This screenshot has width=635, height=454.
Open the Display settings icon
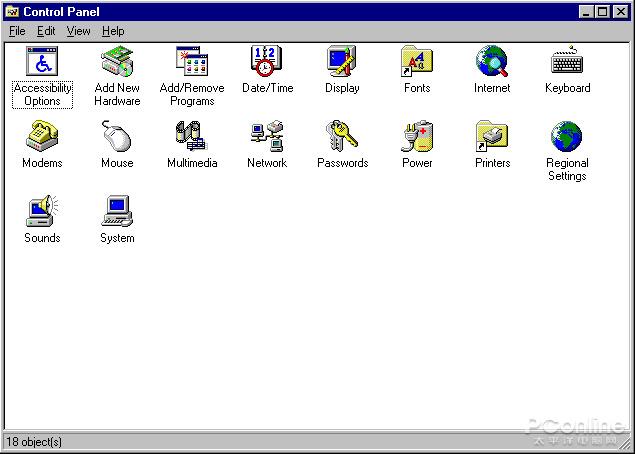pyautogui.click(x=342, y=62)
